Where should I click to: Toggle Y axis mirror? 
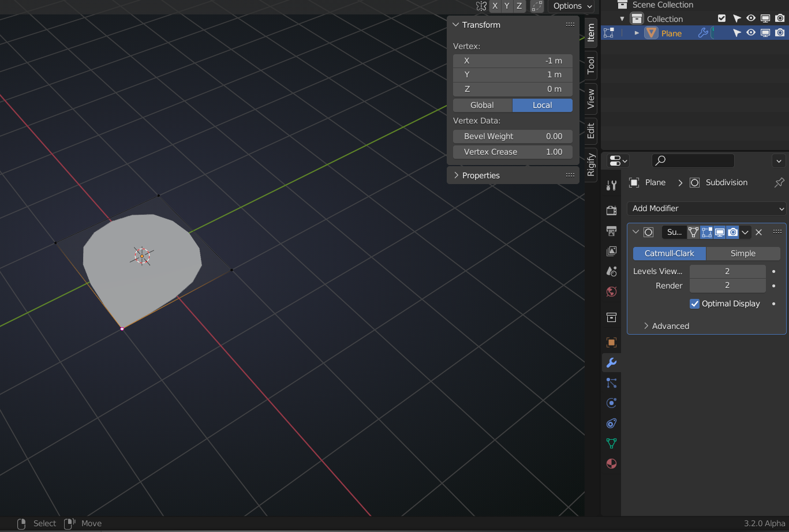pos(507,6)
